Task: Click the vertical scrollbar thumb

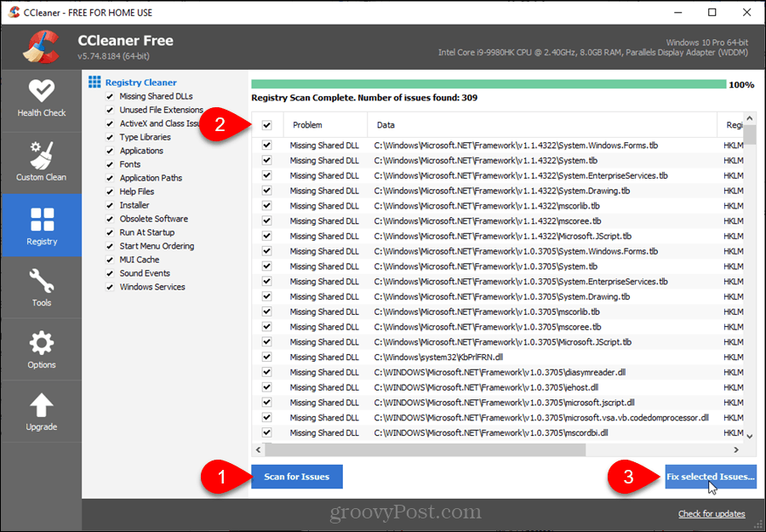Action: (750, 135)
